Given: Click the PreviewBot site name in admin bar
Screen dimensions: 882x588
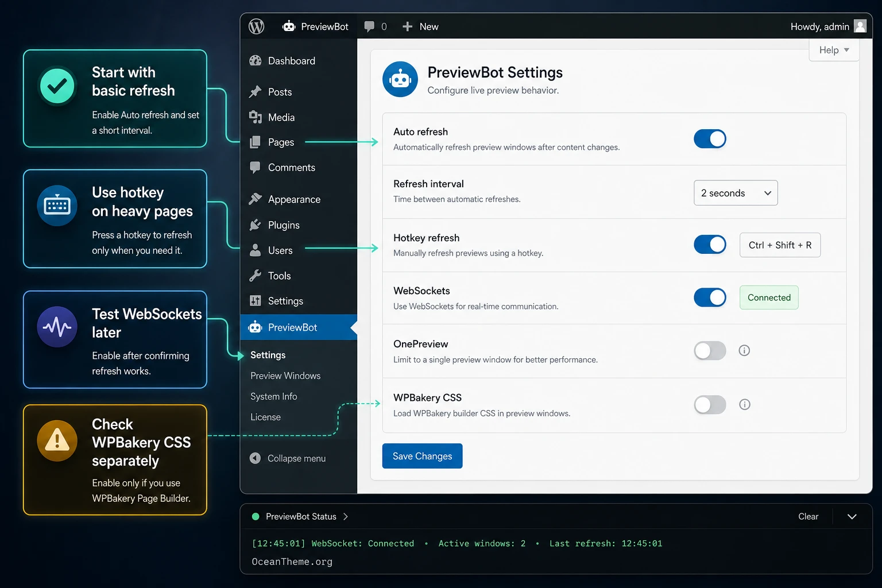Looking at the screenshot, I should 324,26.
